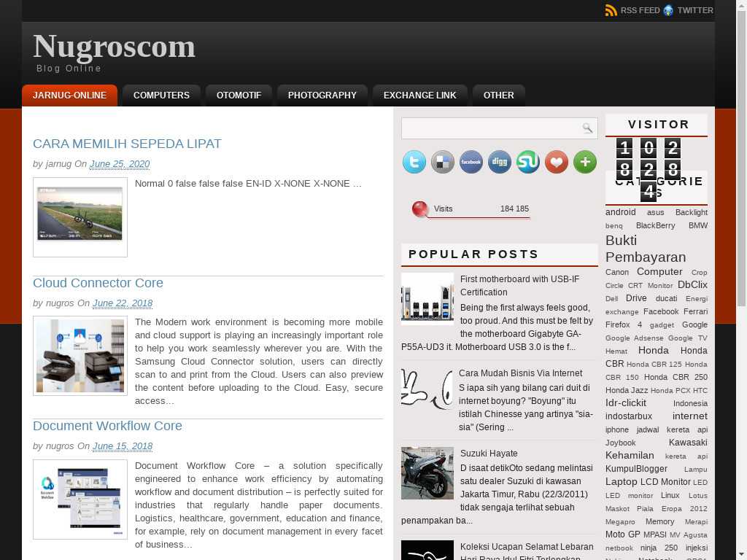Screen dimensions: 747x560
Task: Select the 'iphone' category tag
Action: (x=617, y=429)
